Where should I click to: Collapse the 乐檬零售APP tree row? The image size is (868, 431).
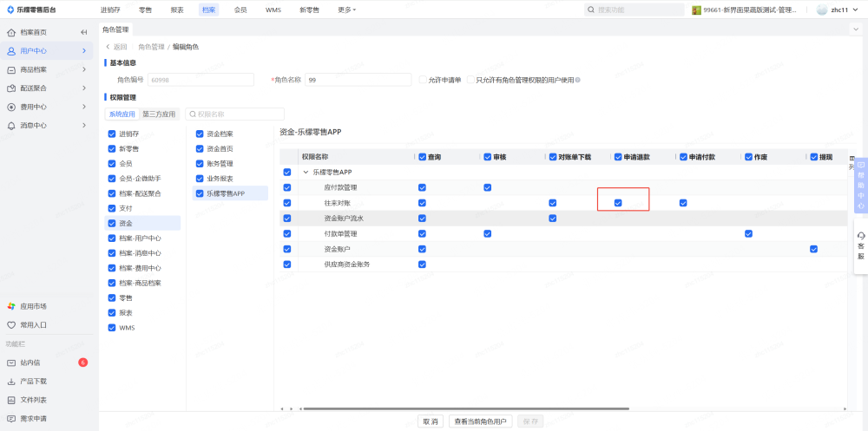coord(305,173)
